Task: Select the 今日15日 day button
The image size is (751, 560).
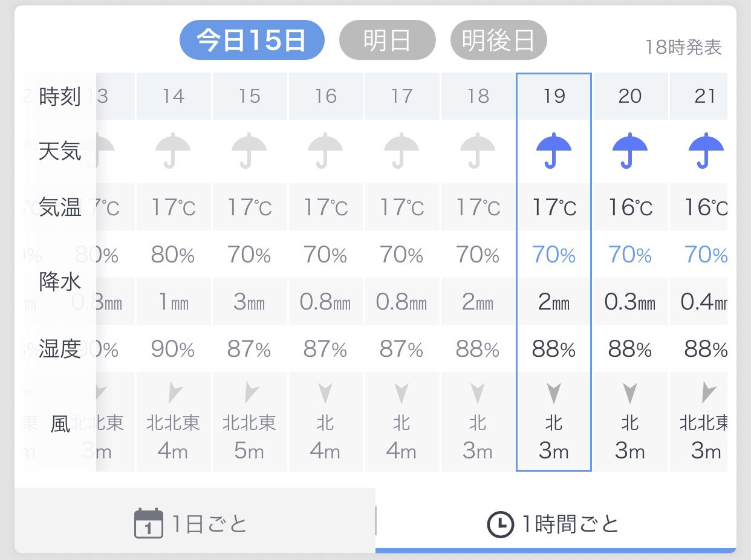Action: click(252, 41)
